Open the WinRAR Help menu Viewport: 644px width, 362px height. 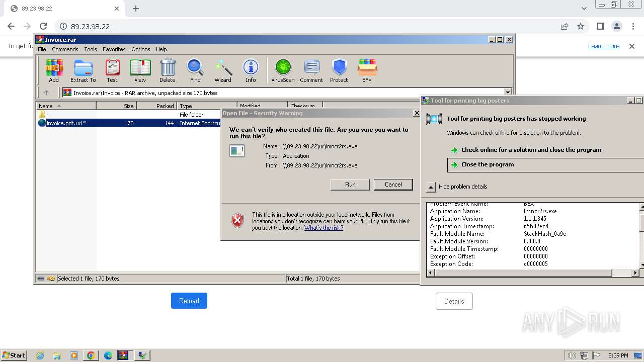click(x=161, y=49)
